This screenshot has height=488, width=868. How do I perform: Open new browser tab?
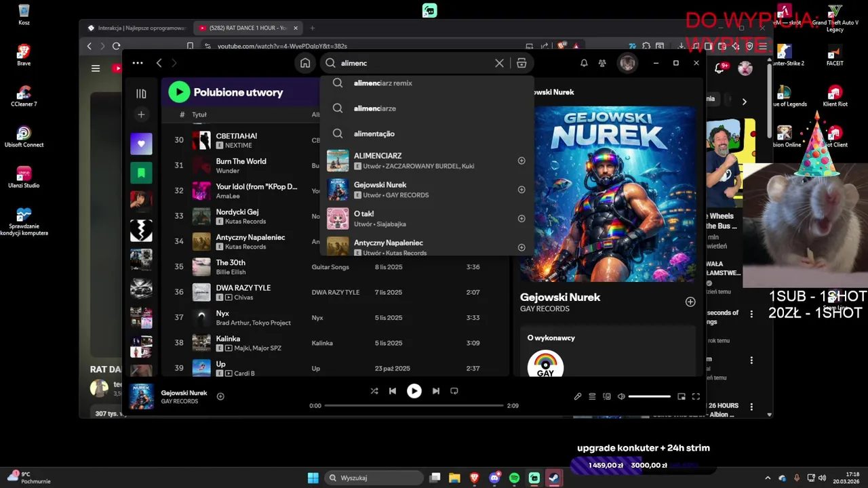pos(312,28)
